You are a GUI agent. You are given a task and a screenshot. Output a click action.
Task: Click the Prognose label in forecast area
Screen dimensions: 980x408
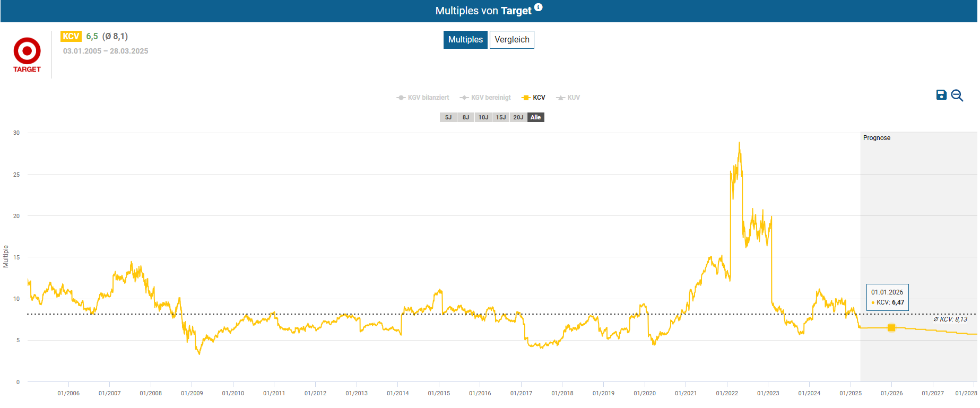877,138
